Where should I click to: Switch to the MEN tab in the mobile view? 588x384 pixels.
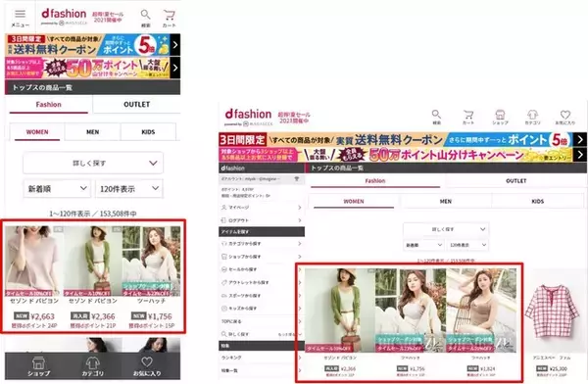93,132
